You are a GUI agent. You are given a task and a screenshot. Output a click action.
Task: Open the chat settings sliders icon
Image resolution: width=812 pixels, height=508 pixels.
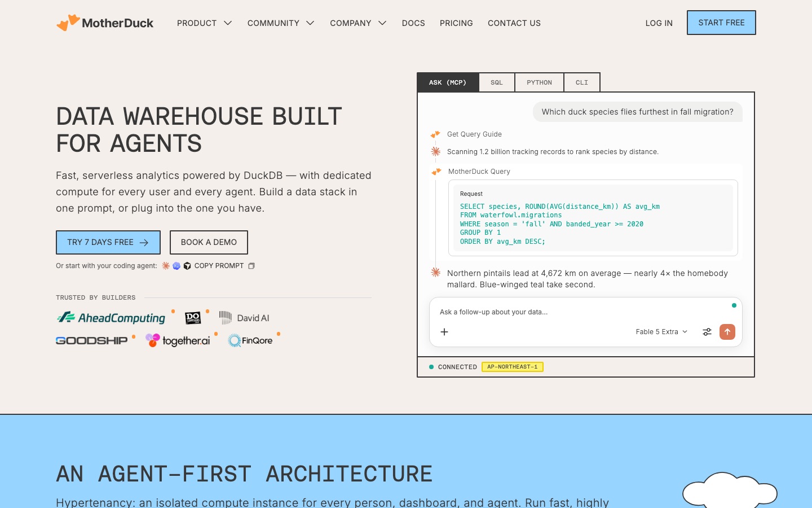coord(707,332)
